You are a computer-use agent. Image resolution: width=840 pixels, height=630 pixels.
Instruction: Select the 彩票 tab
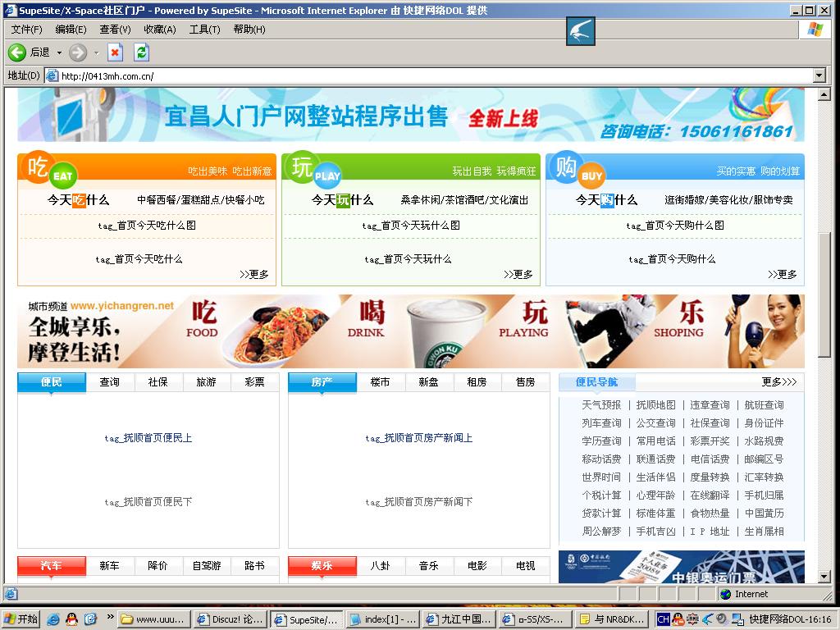point(254,382)
